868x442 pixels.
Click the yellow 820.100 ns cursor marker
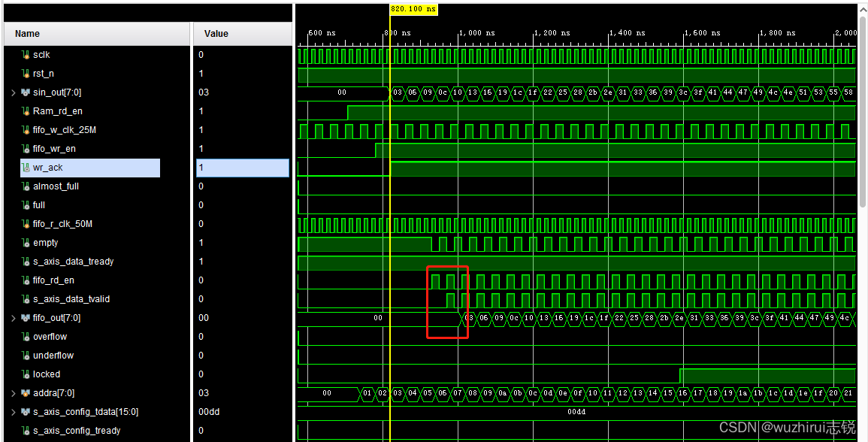point(414,10)
